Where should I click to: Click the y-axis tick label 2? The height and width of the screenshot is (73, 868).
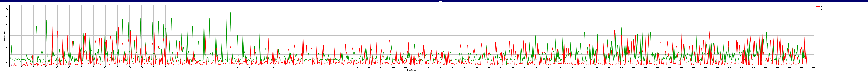pos(8,51)
